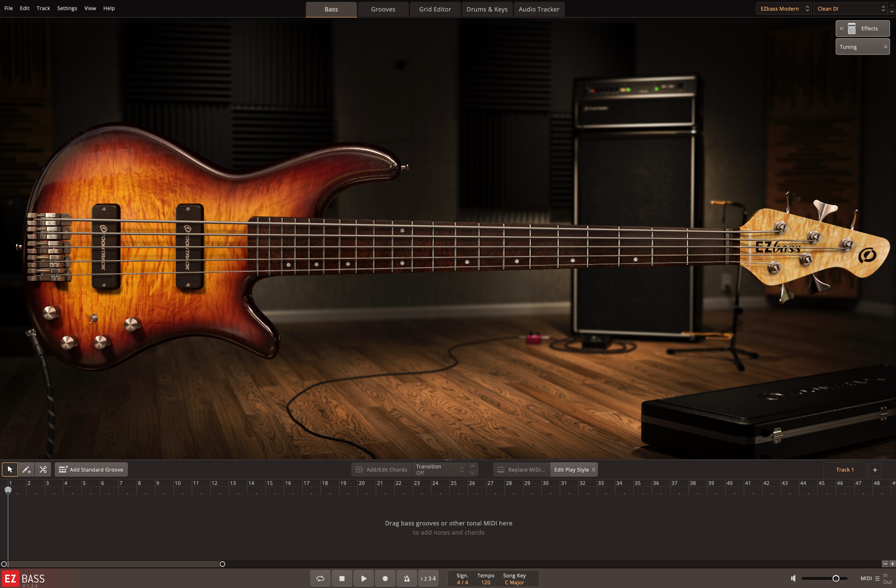Click the right handle of the song scrollbar
This screenshot has width=896, height=588.
click(222, 564)
